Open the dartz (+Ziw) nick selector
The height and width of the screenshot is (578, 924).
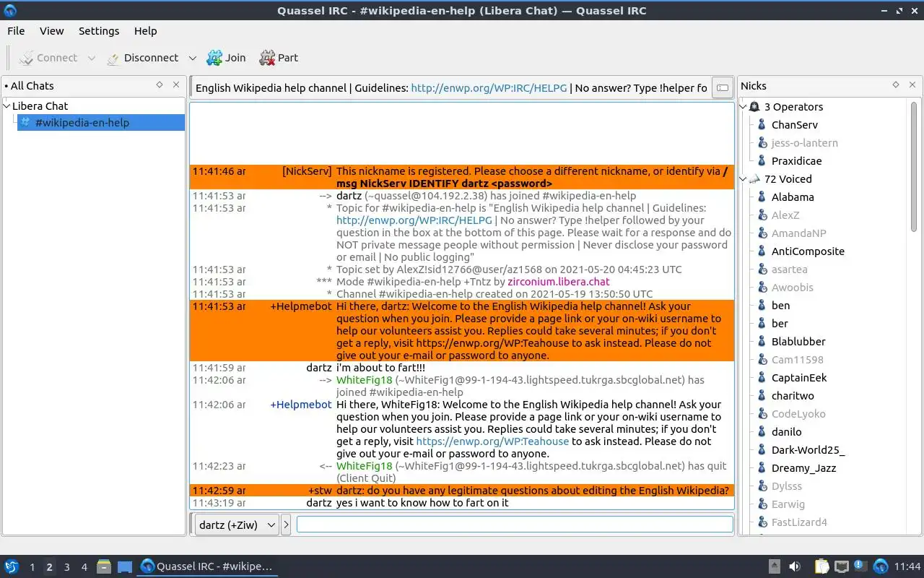[x=237, y=525]
